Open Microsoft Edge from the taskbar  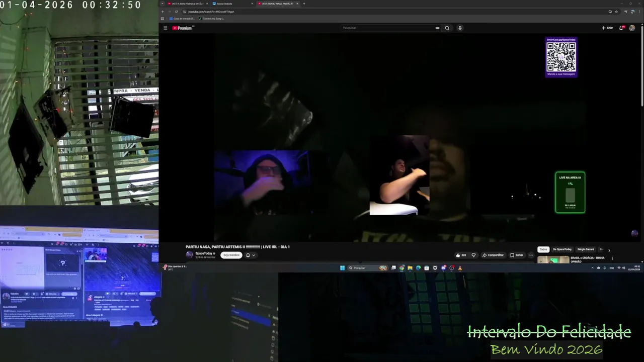[418, 268]
